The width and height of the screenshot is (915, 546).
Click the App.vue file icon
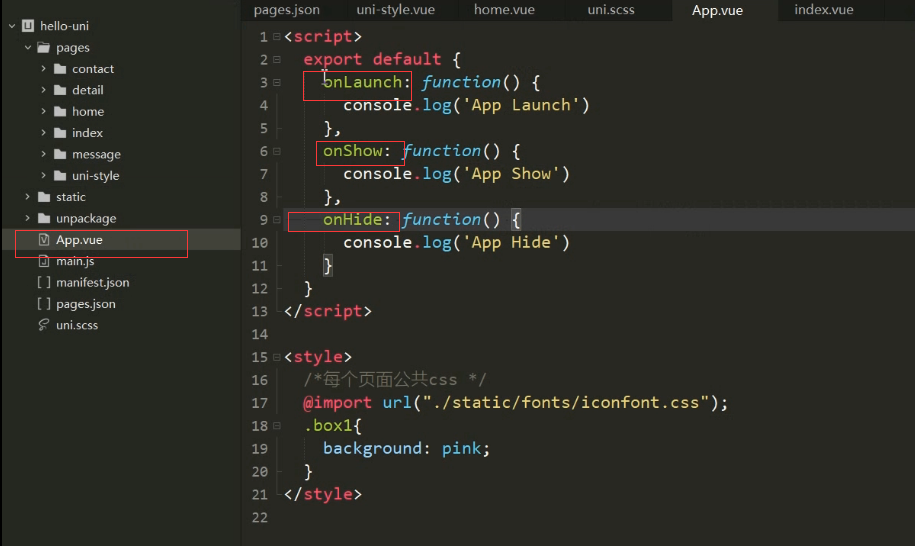tap(44, 240)
